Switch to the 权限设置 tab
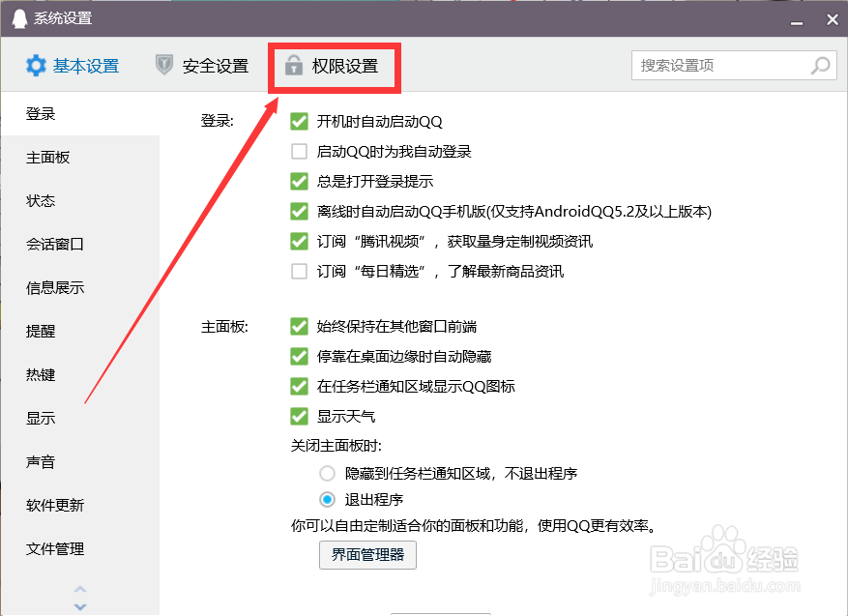This screenshot has width=848, height=616. coord(332,66)
